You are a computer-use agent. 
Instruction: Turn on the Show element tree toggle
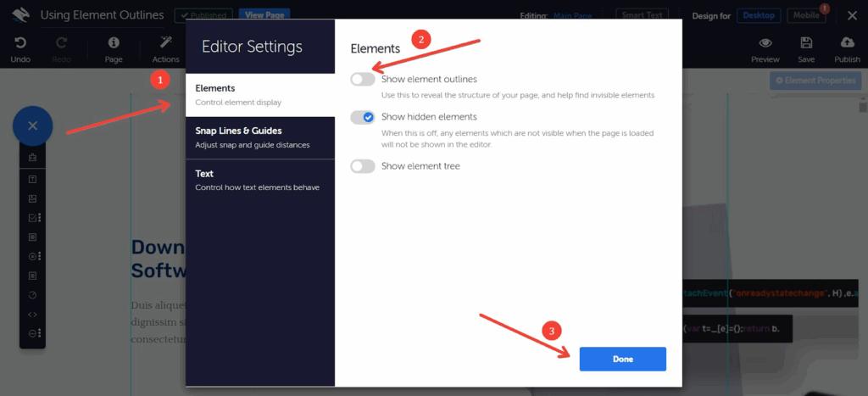[x=363, y=166]
